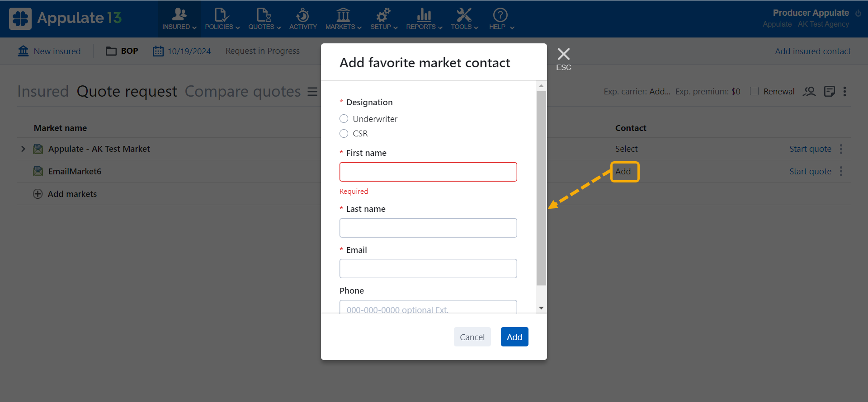Click the plus icon for Add markets

pyautogui.click(x=38, y=194)
